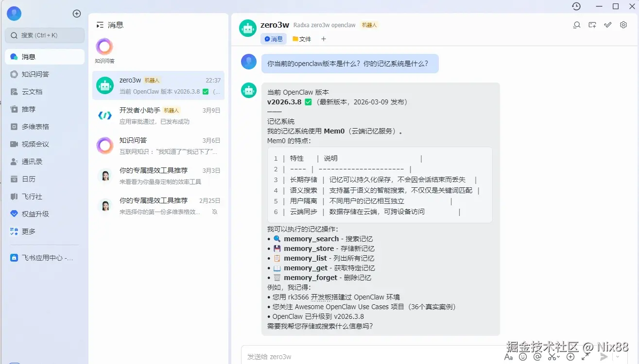Click the 云端同步 table row
The width and height of the screenshot is (639, 364).
[x=367, y=212]
